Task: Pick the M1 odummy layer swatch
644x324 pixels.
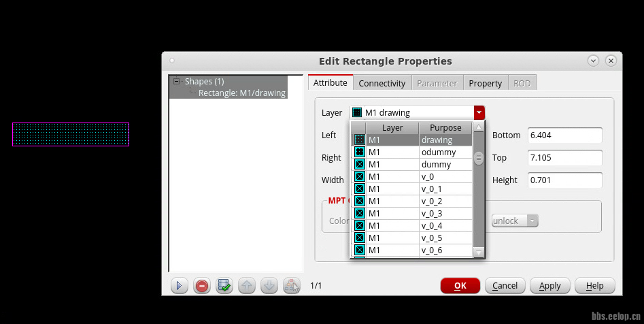Action: pos(359,152)
